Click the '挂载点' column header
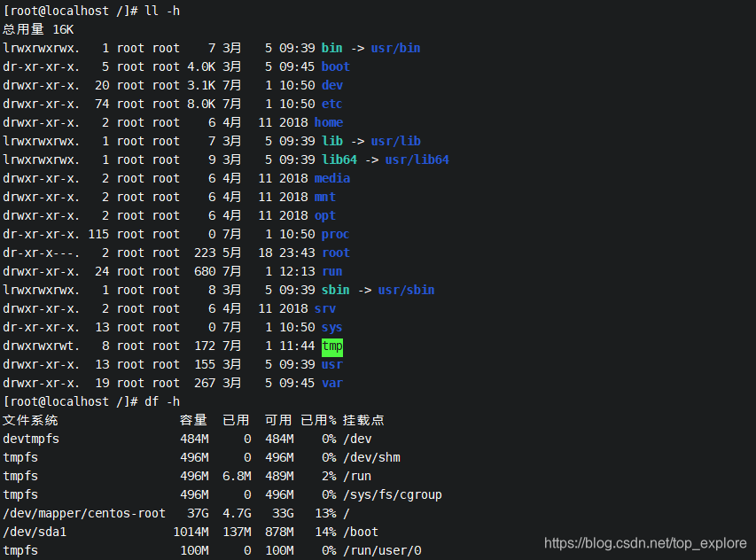This screenshot has height=560, width=756. pyautogui.click(x=363, y=420)
